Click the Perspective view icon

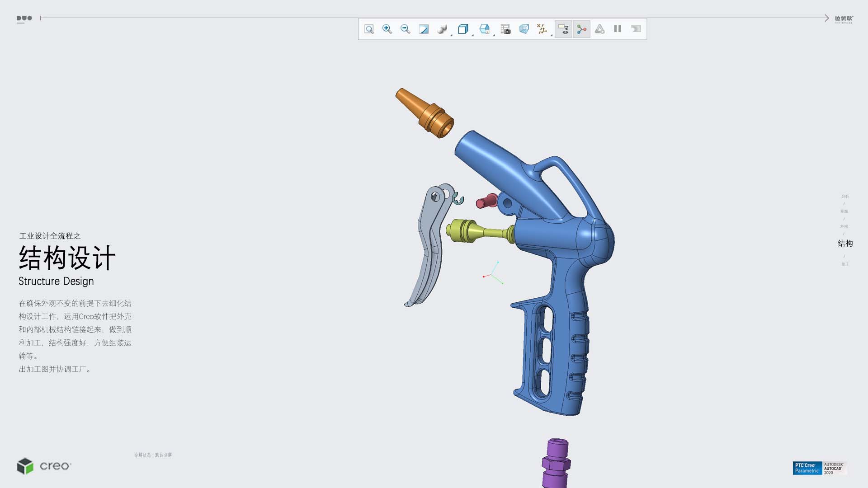(524, 29)
